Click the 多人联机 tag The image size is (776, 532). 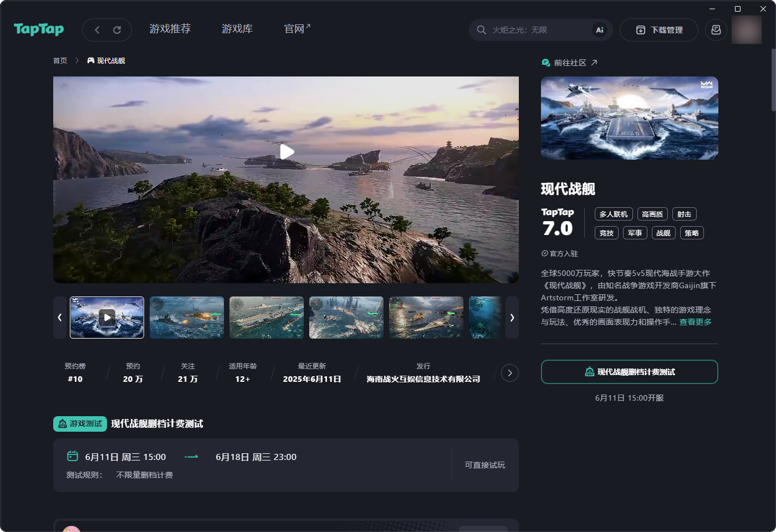click(614, 214)
